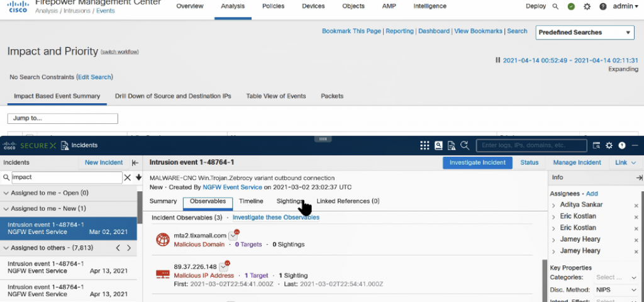Click the ribbon find observables icon
Viewport: 644px width, 302px height.
[596, 145]
